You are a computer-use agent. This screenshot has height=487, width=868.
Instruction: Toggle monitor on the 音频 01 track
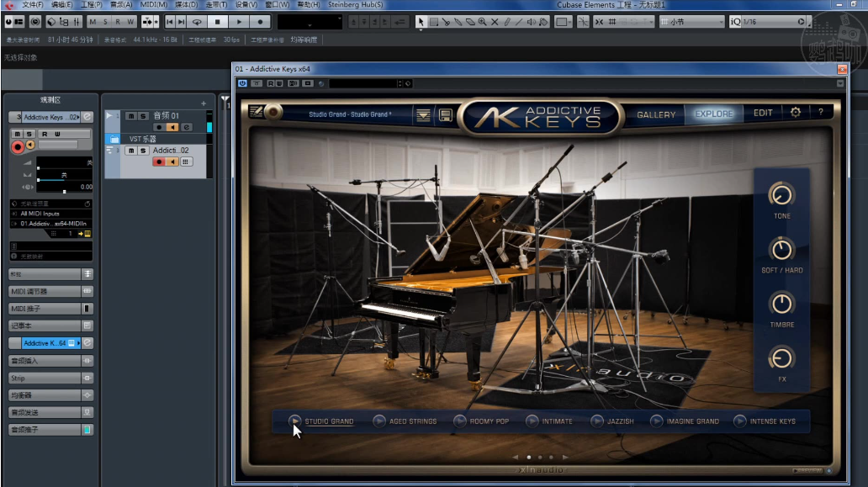(x=172, y=127)
